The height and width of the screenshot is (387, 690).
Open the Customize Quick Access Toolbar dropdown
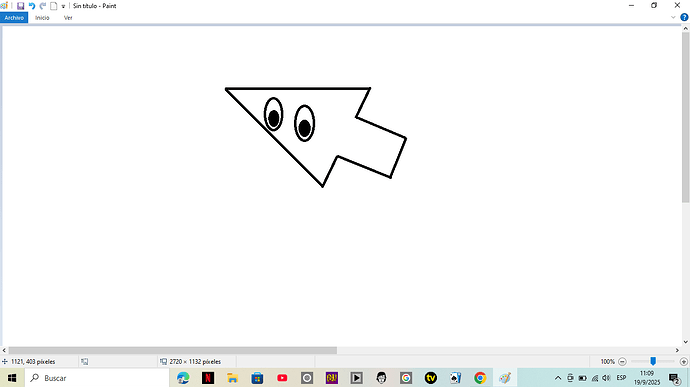pos(63,7)
